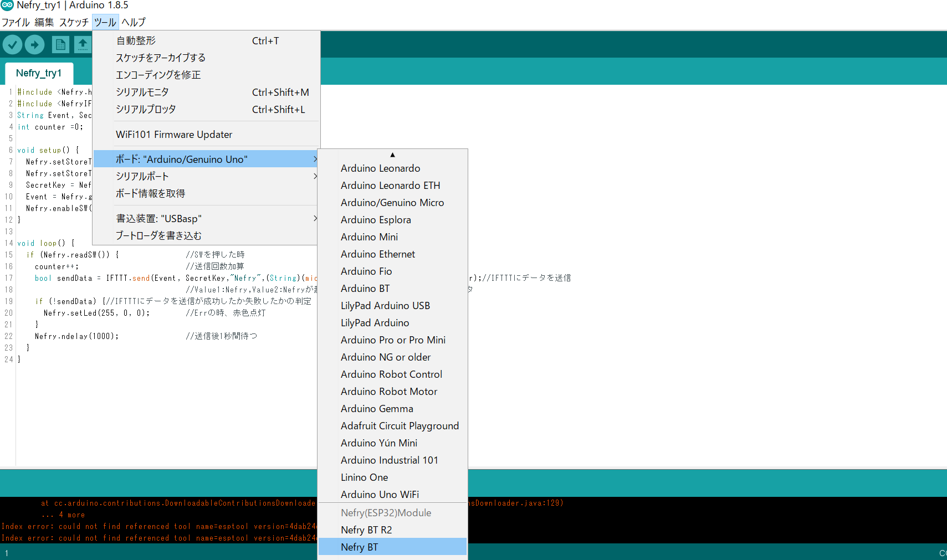Click line number 24 in the gutter
947x560 pixels.
[8, 359]
